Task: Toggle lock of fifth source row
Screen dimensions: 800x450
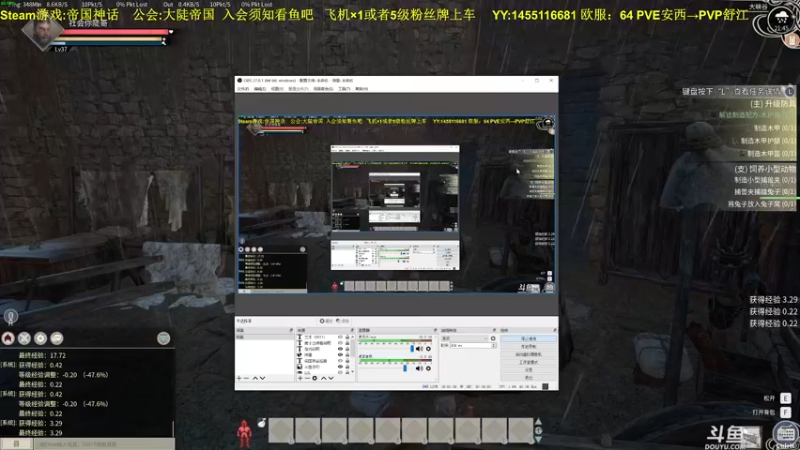Action: [347, 361]
